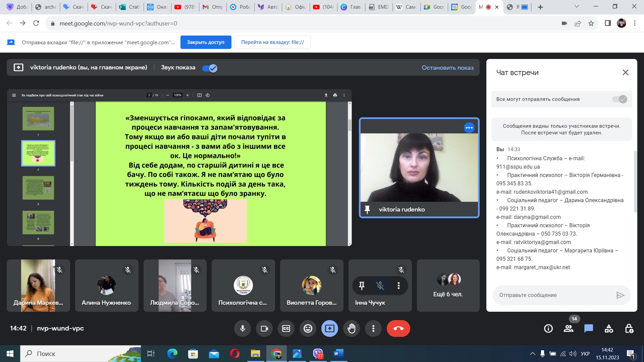Open Viber from the taskbar
This screenshot has width=644, height=362.
[x=318, y=354]
